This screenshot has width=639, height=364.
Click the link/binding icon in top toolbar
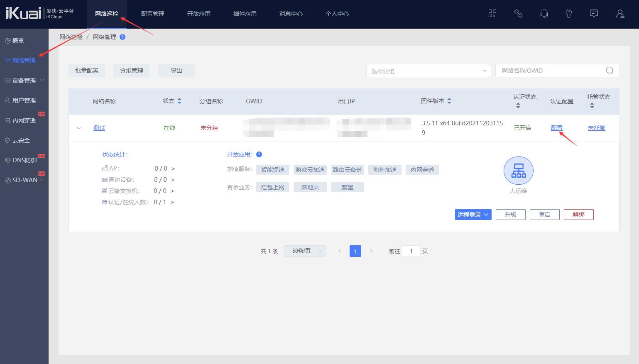(x=518, y=13)
